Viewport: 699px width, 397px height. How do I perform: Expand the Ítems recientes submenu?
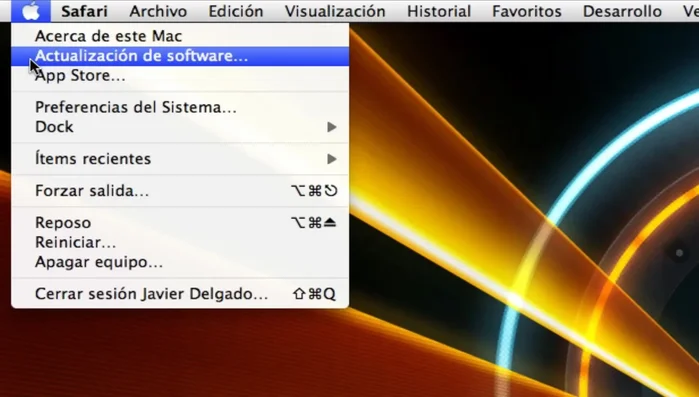click(x=180, y=159)
